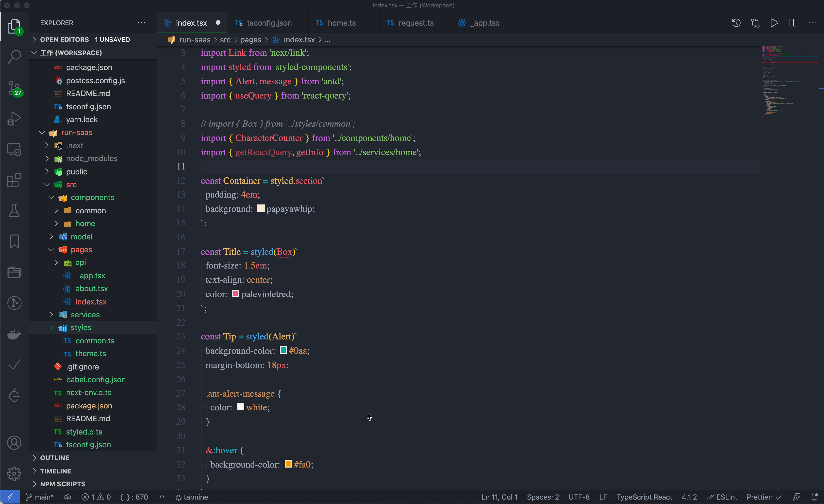Screen dimensions: 824x504
Task: Open the Extensions view icon
Action: pyautogui.click(x=14, y=180)
